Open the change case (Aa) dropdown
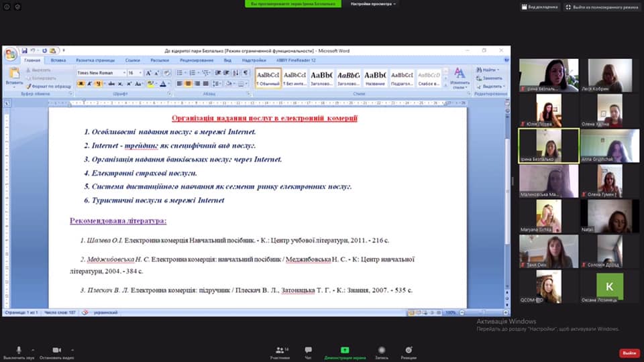Screen dimensions: 644x362 tap(140, 84)
